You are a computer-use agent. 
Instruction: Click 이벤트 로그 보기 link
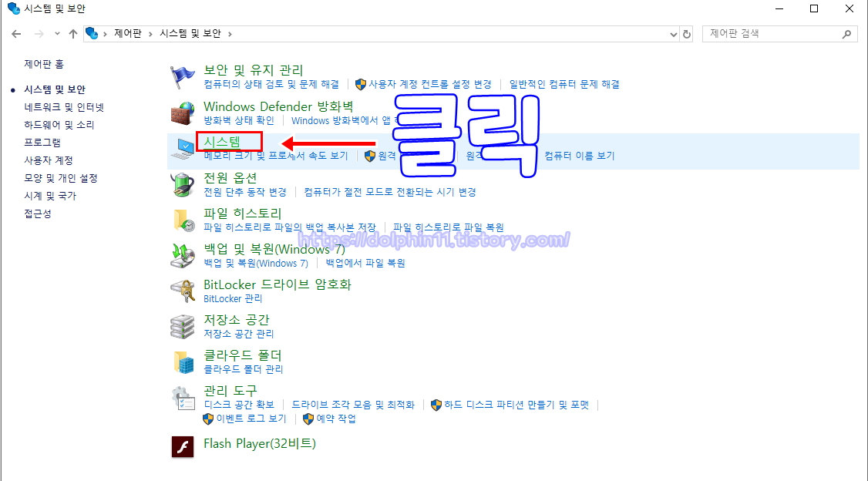pyautogui.click(x=251, y=419)
